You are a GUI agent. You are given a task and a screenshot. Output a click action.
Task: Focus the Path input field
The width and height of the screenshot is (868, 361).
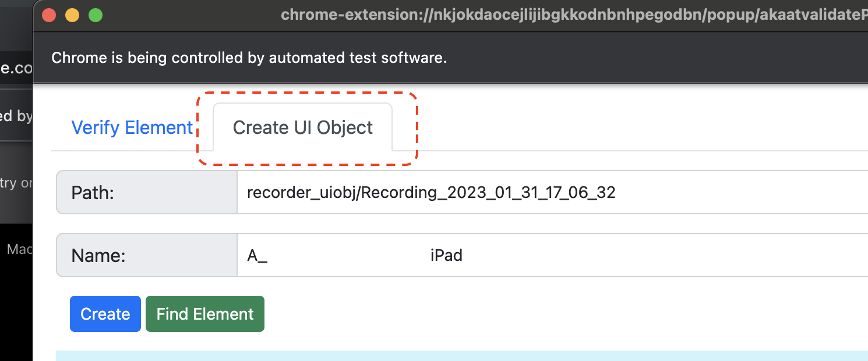tap(552, 192)
